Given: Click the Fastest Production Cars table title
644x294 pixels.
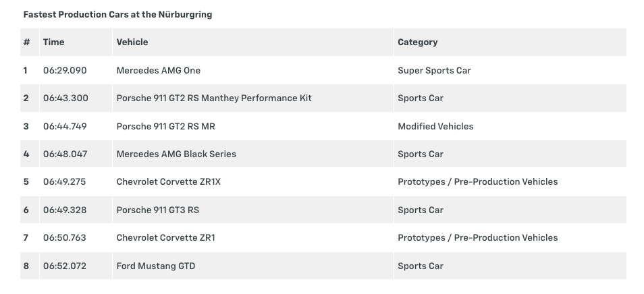Looking at the screenshot, I should (x=117, y=14).
